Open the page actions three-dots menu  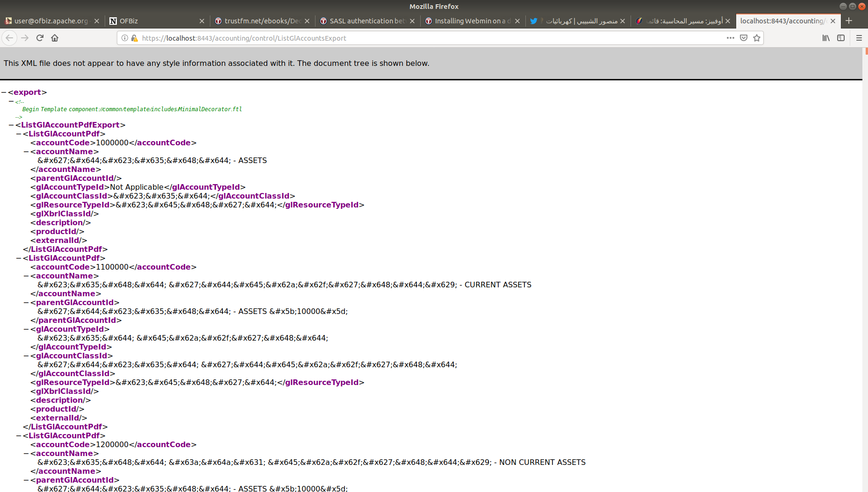click(x=731, y=38)
